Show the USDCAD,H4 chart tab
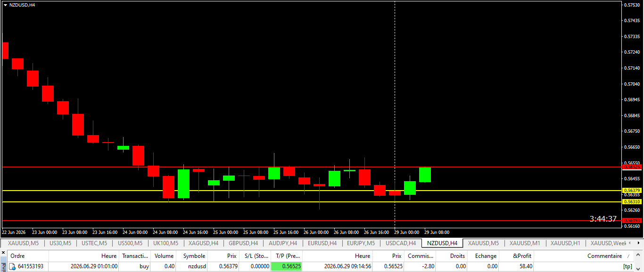Image resolution: width=644 pixels, height=272 pixels. tap(401, 243)
